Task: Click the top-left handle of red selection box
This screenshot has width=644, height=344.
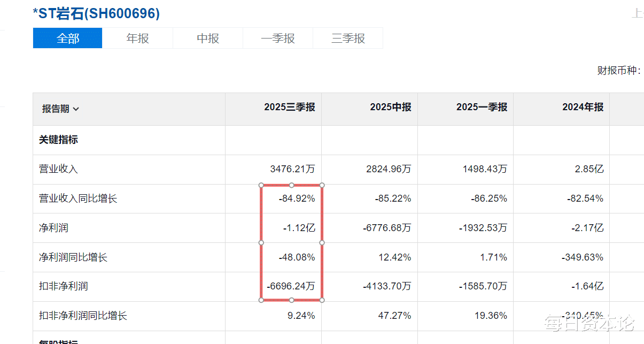Action: tap(261, 185)
